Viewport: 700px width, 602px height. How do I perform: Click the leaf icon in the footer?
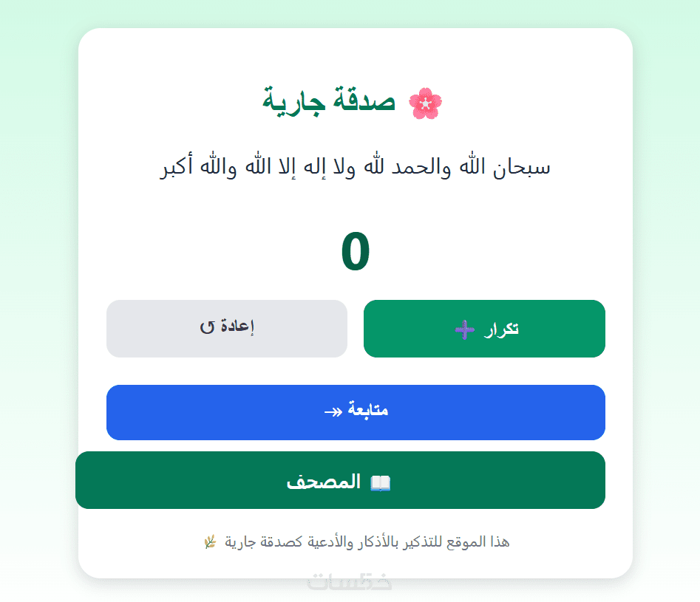point(209,542)
